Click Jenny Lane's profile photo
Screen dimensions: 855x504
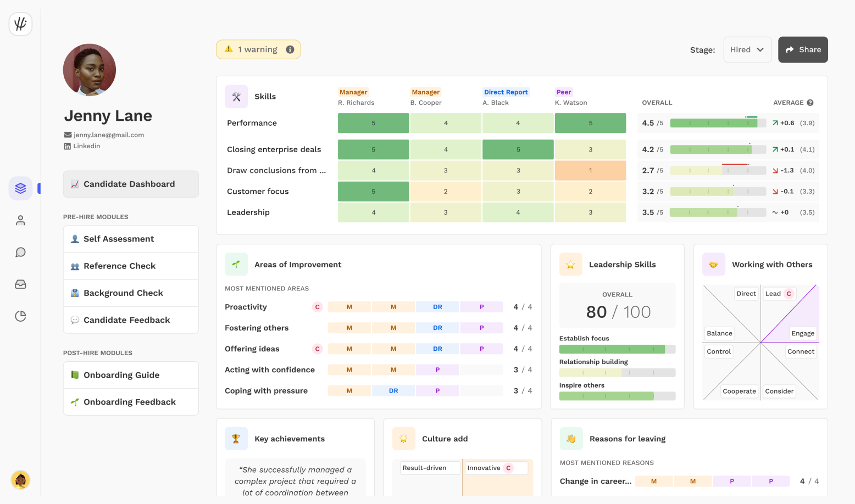90,70
